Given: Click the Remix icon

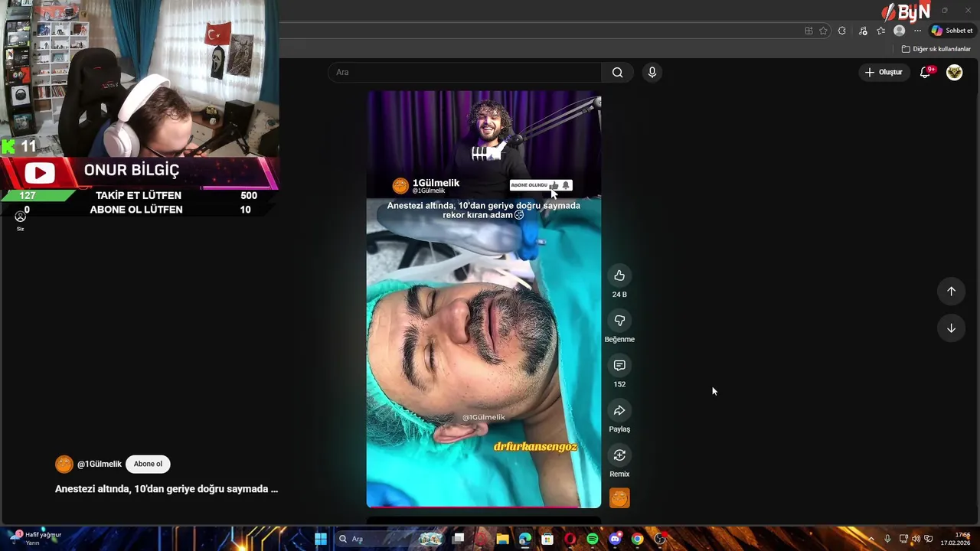Looking at the screenshot, I should click(619, 455).
